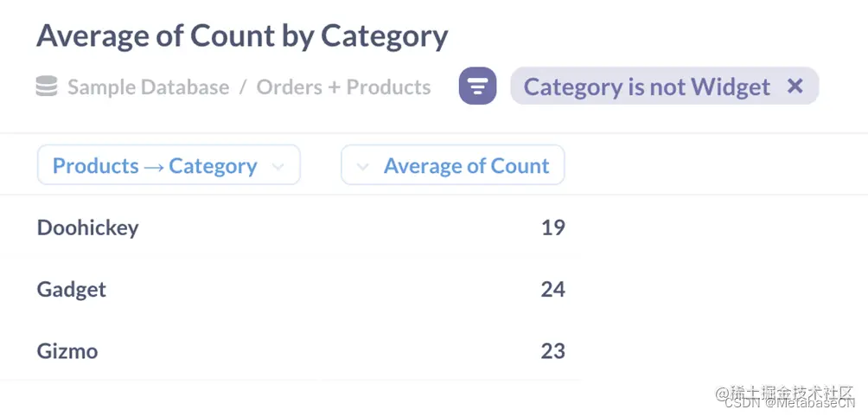The width and height of the screenshot is (868, 416).
Task: Click the Average of Count by Category title
Action: (242, 35)
